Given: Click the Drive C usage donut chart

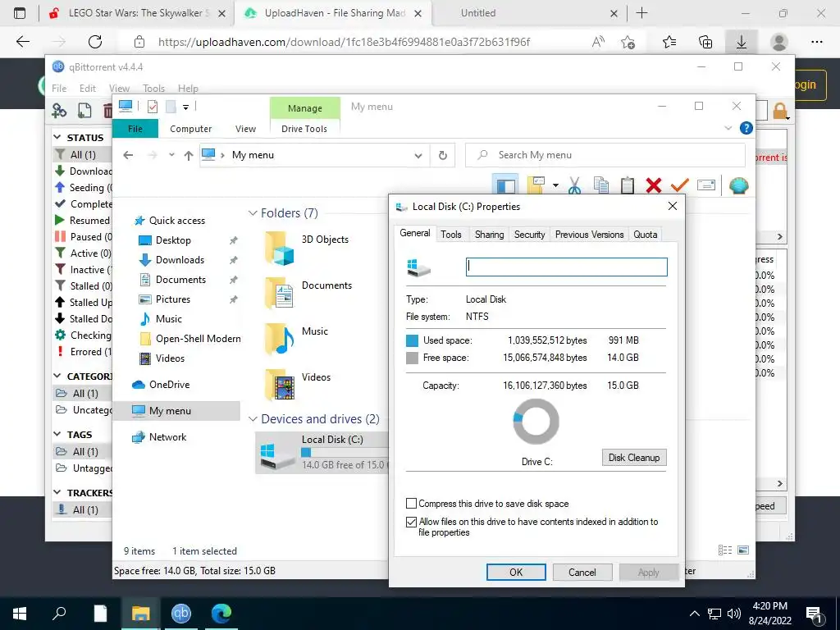Looking at the screenshot, I should [536, 422].
